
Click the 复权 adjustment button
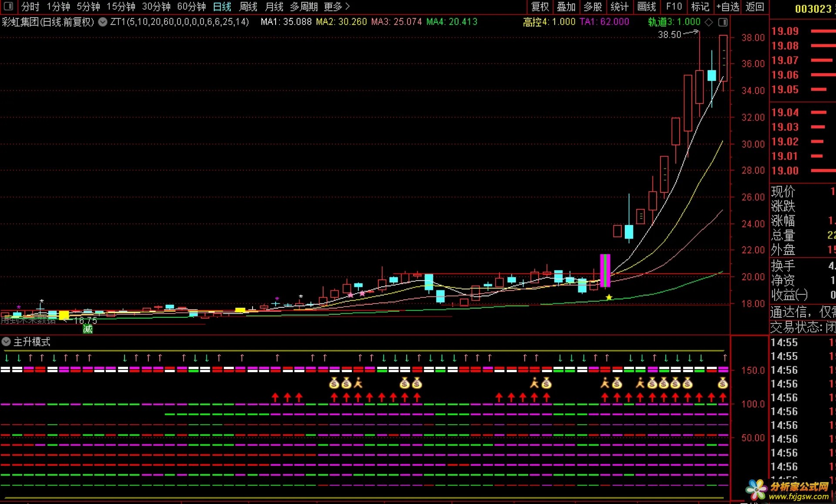pyautogui.click(x=540, y=7)
